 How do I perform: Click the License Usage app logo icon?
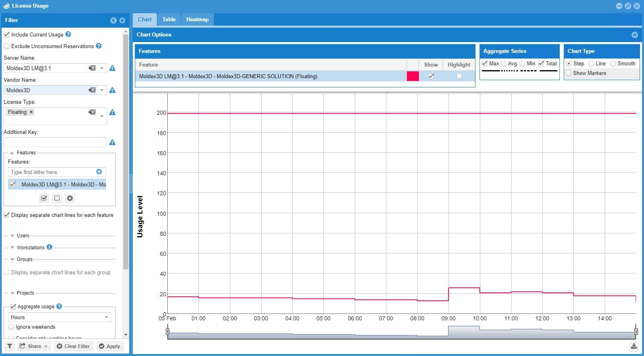click(6, 6)
